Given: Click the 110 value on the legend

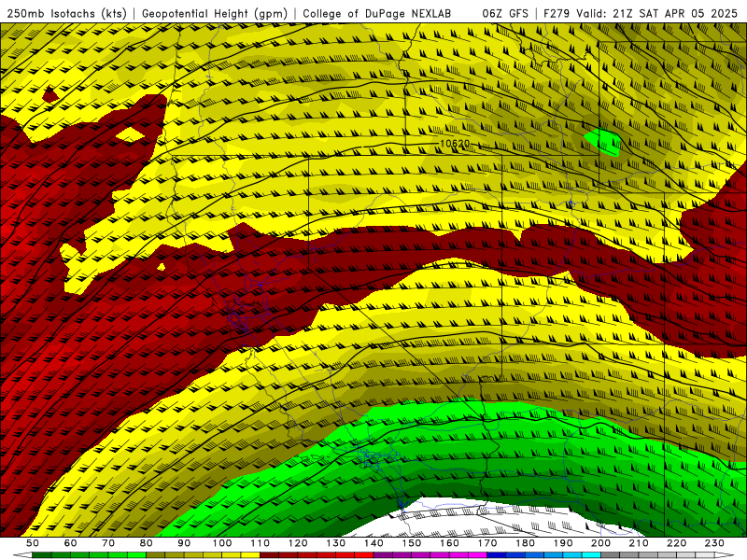Looking at the screenshot, I should 260,543.
